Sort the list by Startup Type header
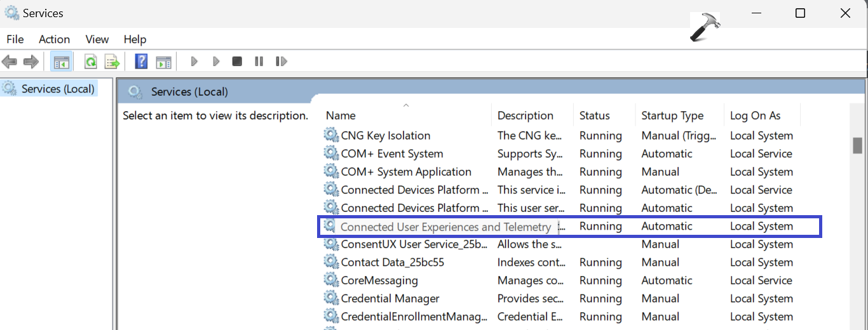Image resolution: width=868 pixels, height=330 pixels. coord(672,115)
